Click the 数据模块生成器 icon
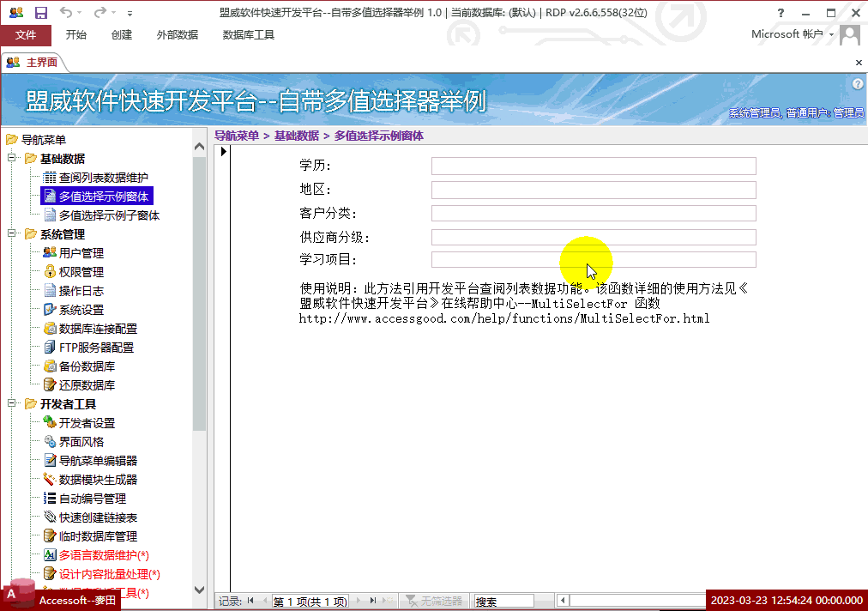 pos(50,479)
